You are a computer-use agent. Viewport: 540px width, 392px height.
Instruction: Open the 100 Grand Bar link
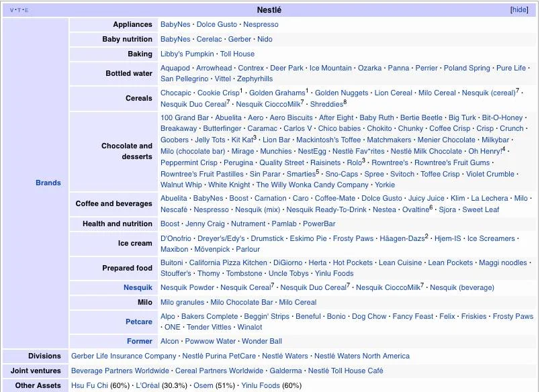(185, 117)
